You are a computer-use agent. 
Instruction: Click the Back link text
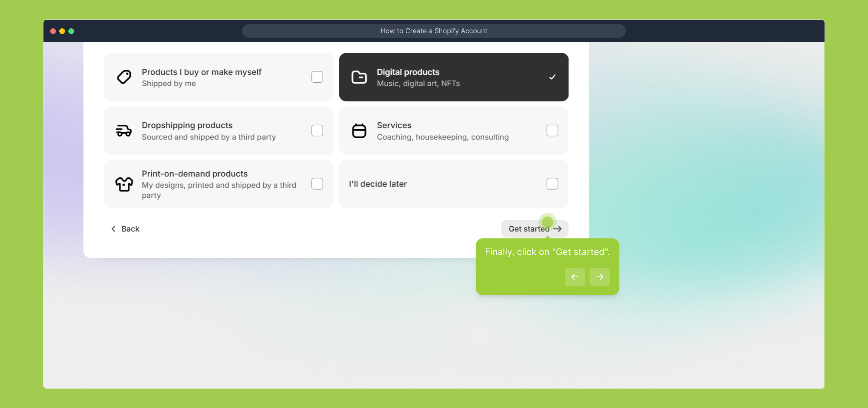pyautogui.click(x=130, y=229)
